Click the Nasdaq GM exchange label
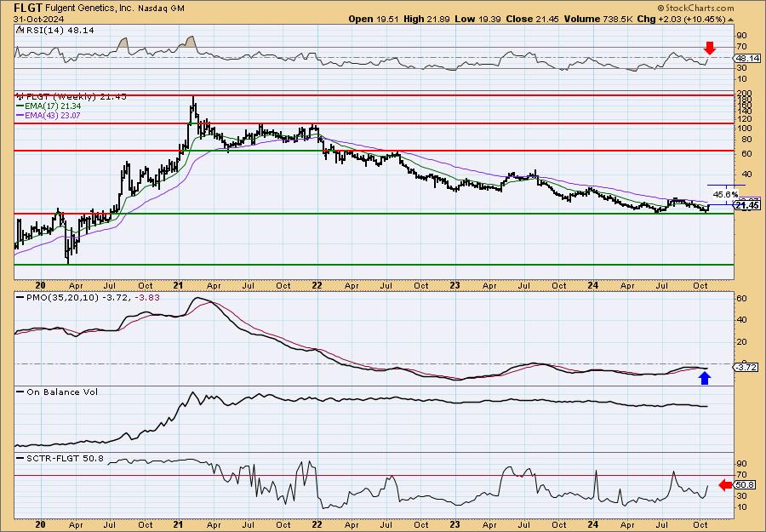 coord(161,9)
